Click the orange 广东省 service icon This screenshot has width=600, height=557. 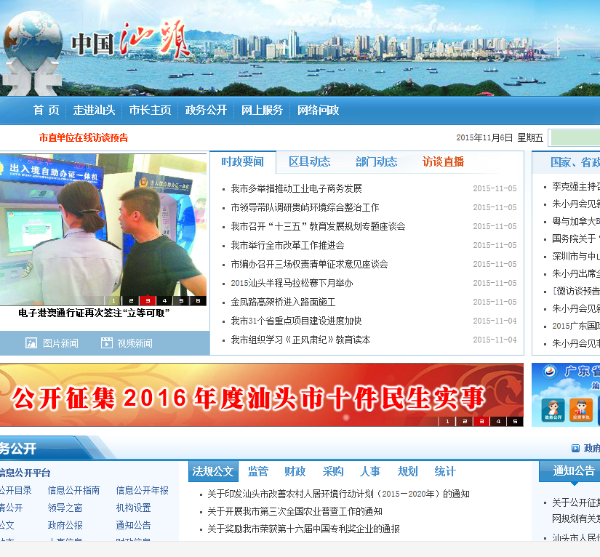(x=581, y=410)
